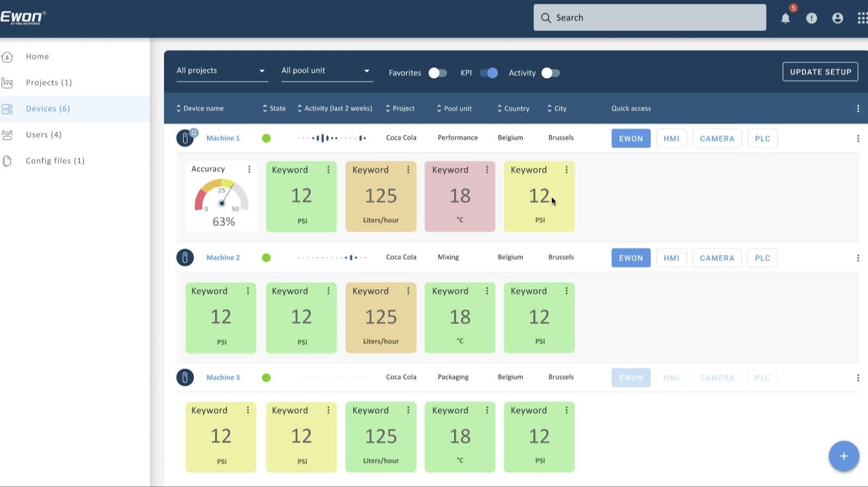The width and height of the screenshot is (868, 487).
Task: Click Machine 1 green state indicator
Action: coord(266,138)
